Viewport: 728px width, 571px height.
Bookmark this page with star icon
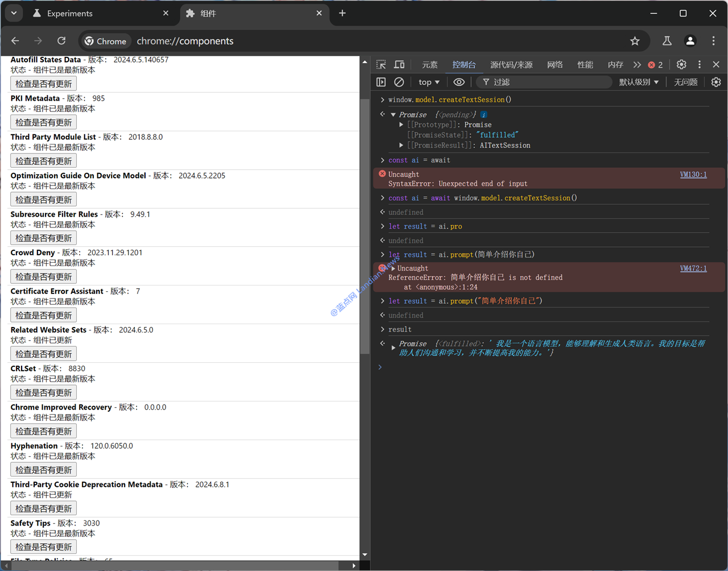(x=635, y=41)
